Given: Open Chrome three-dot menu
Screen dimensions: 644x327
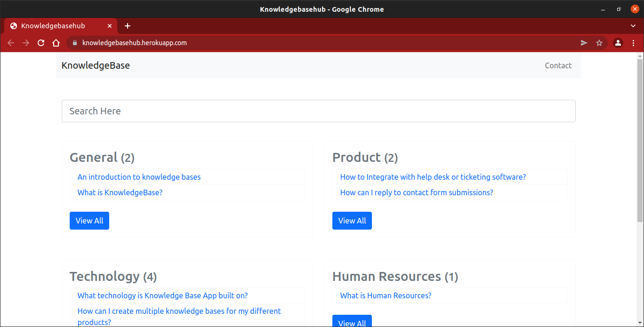Looking at the screenshot, I should tap(633, 43).
